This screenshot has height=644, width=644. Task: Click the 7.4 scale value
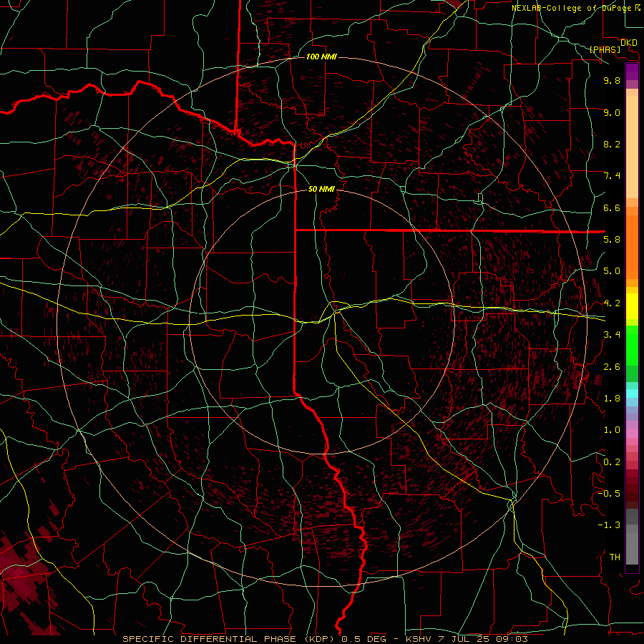point(612,176)
